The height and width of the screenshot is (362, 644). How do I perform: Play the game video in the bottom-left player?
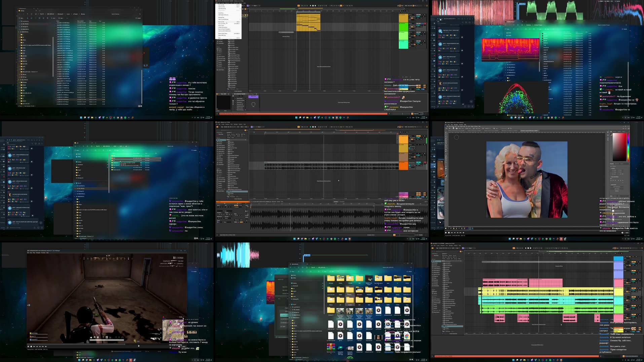click(x=28, y=347)
